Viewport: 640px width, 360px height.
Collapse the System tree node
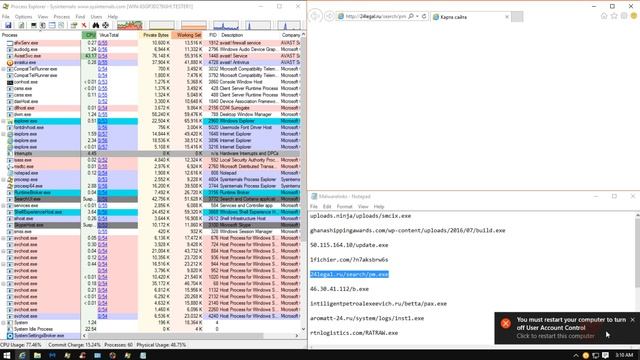[4, 322]
